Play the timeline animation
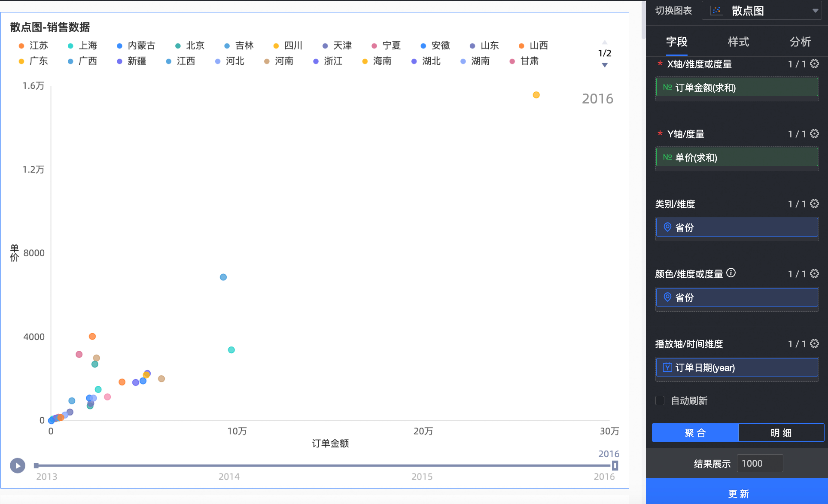Viewport: 828px width, 504px height. tap(18, 465)
